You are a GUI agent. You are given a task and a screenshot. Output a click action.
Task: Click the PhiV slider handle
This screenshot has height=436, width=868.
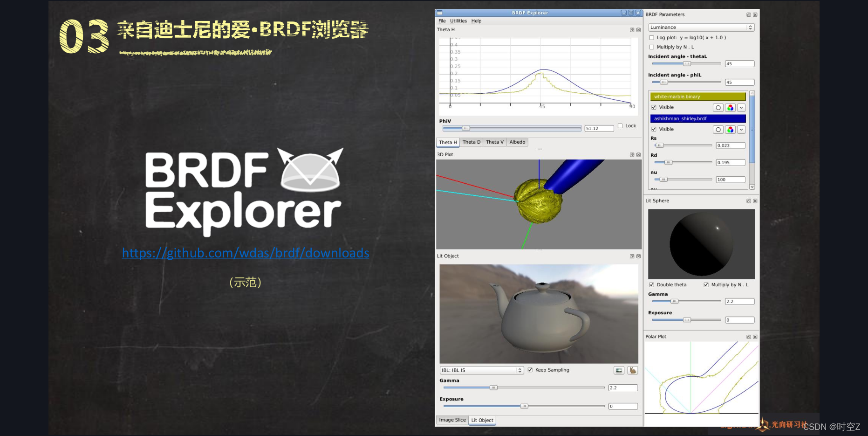click(x=466, y=128)
